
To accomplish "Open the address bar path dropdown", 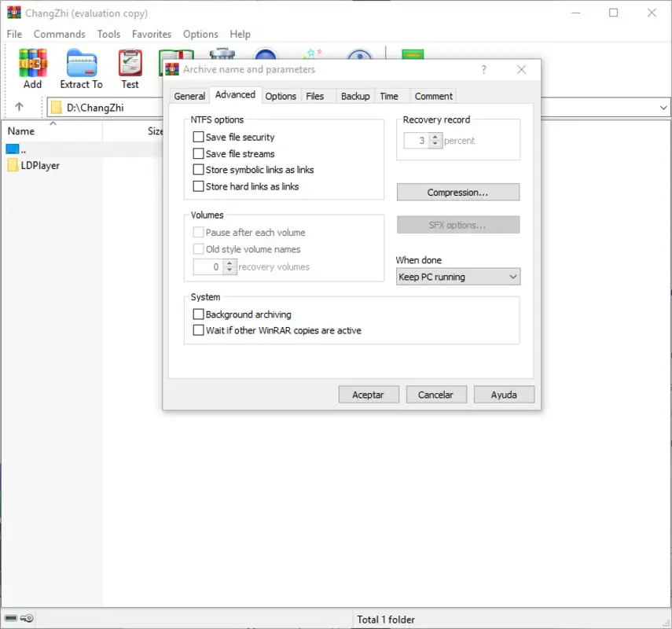I will point(663,107).
